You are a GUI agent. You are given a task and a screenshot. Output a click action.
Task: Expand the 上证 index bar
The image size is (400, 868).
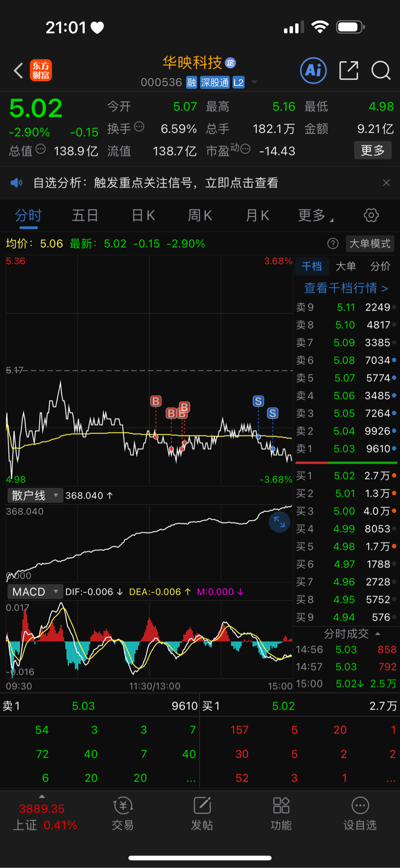(x=42, y=797)
